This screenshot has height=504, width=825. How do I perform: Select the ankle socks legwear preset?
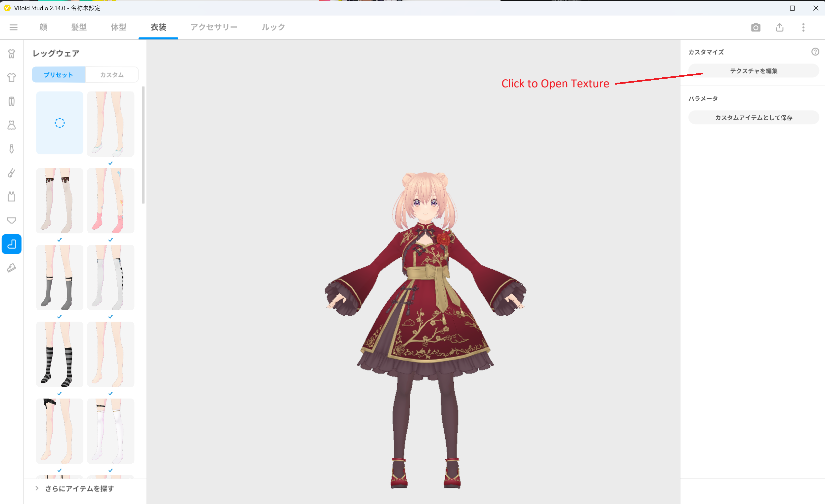(111, 124)
